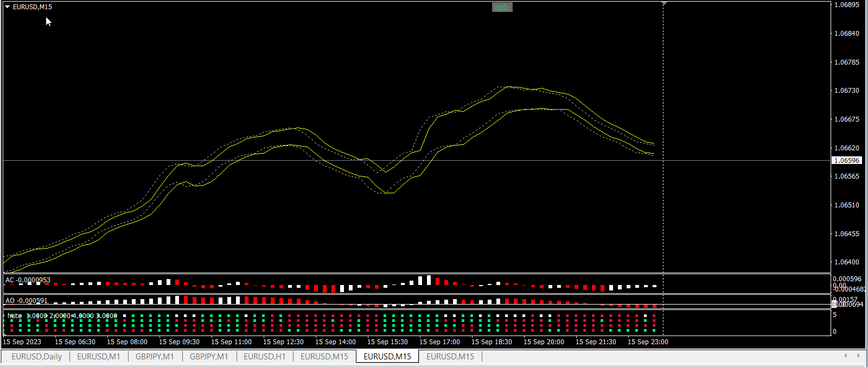
Task: Click the 15 Sep 11:00 time label
Action: (x=231, y=342)
